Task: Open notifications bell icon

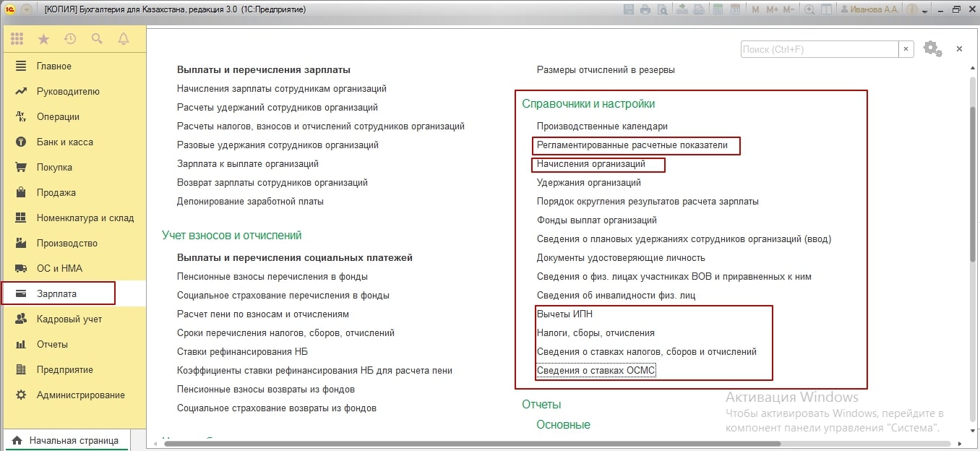Action: point(124,39)
